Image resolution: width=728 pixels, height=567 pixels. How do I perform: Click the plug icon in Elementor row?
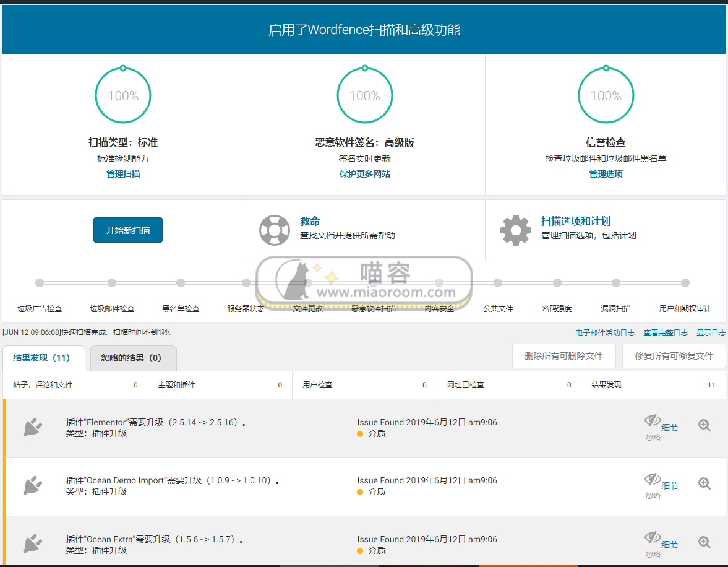tap(33, 427)
